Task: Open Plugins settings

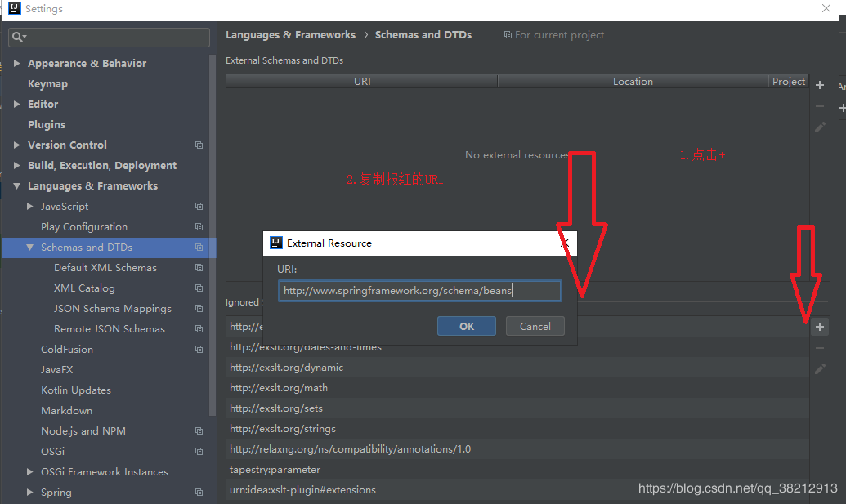Action: 47,124
